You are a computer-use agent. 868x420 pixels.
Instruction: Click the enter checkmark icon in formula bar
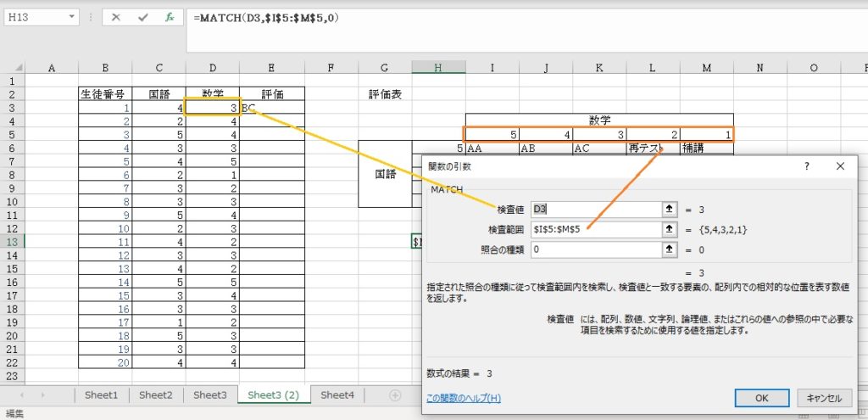coord(143,17)
